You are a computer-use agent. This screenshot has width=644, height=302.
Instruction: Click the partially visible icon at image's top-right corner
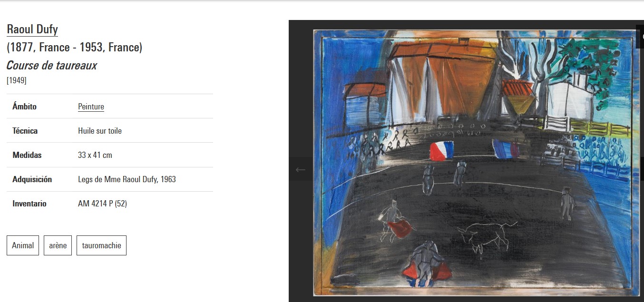[x=640, y=36]
